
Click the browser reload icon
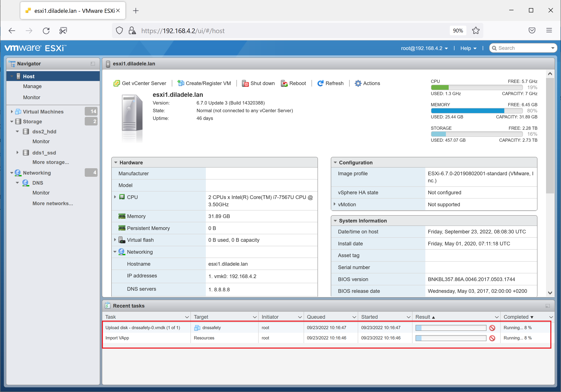[x=46, y=31]
